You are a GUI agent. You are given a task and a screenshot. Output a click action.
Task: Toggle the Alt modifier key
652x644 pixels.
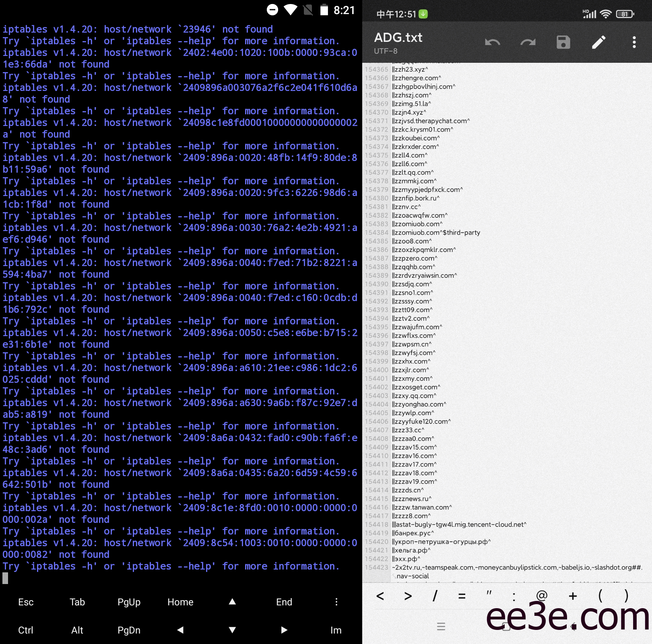click(77, 630)
